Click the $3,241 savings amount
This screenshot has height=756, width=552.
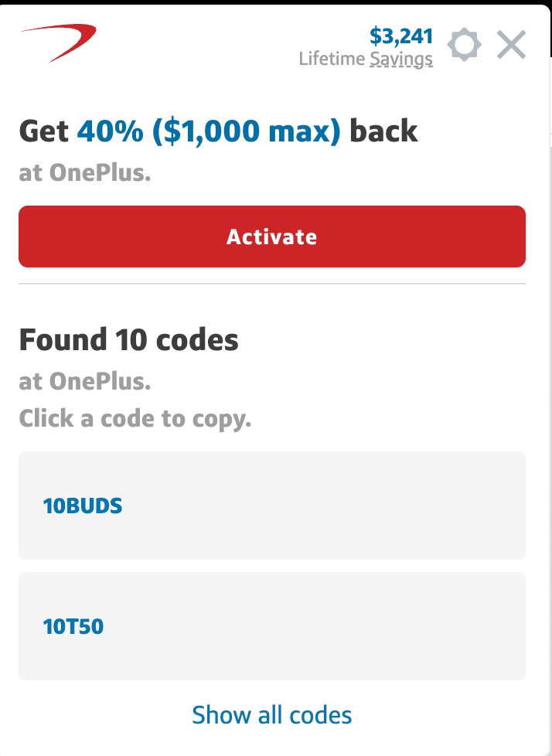401,36
